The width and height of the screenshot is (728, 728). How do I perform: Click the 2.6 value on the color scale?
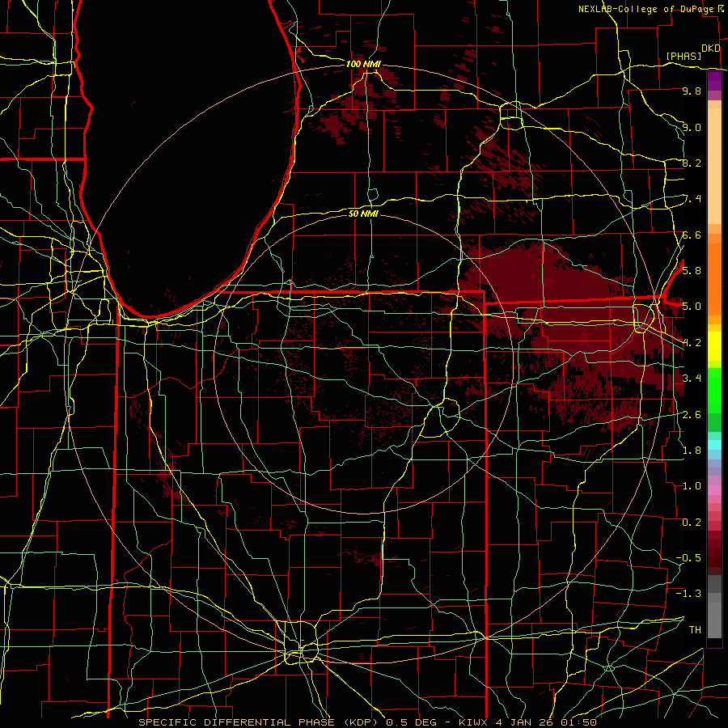tap(692, 414)
